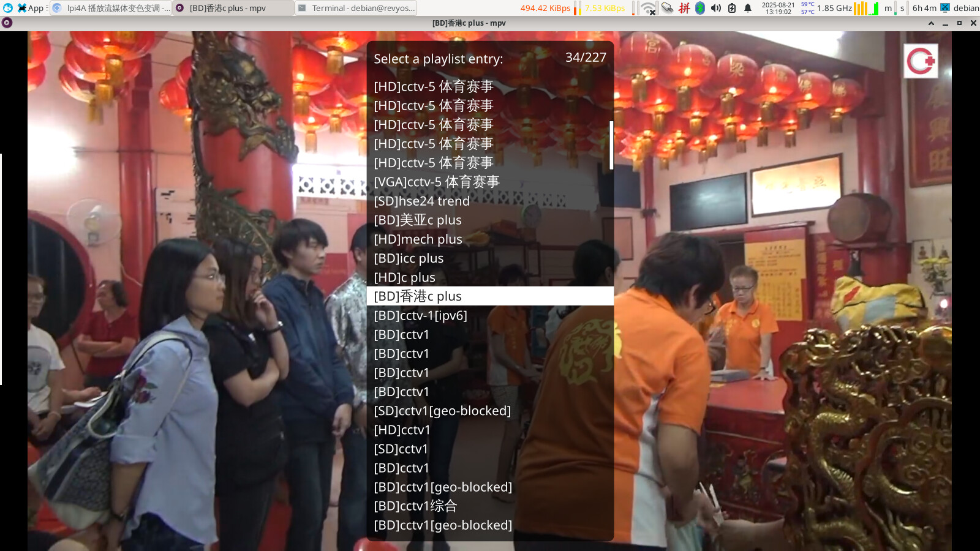Click the removable drive tray icon
This screenshot has width=980, height=551.
click(x=667, y=8)
